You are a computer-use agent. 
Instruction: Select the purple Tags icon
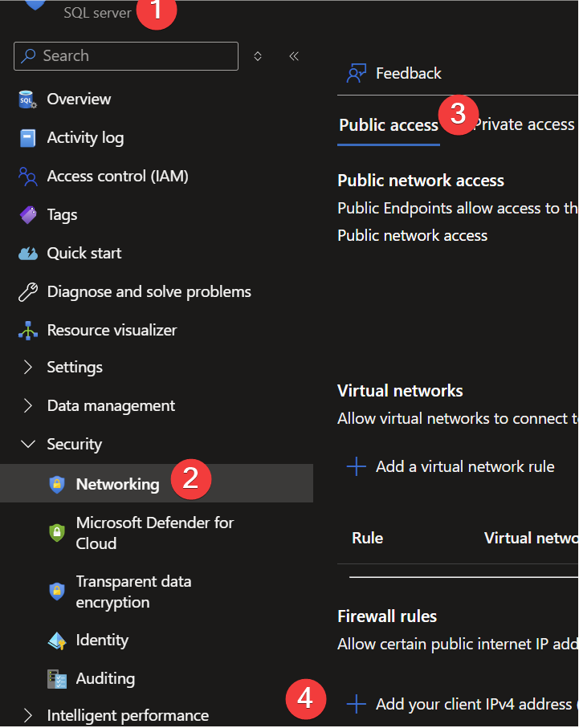coord(28,215)
